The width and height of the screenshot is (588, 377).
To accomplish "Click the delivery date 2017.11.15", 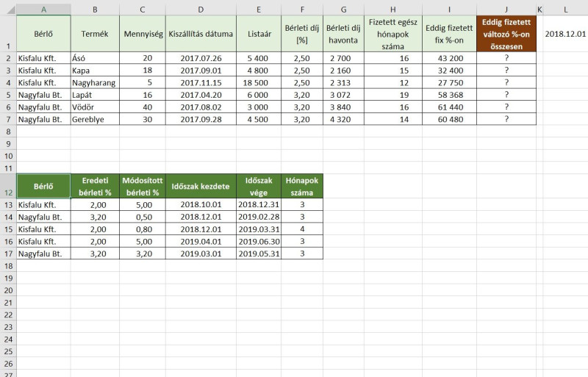I will 201,82.
